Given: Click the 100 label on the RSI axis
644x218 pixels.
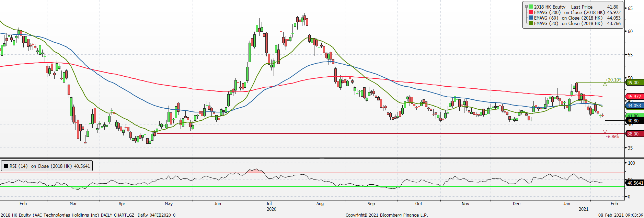Looking at the screenshot, I should pyautogui.click(x=632, y=163).
